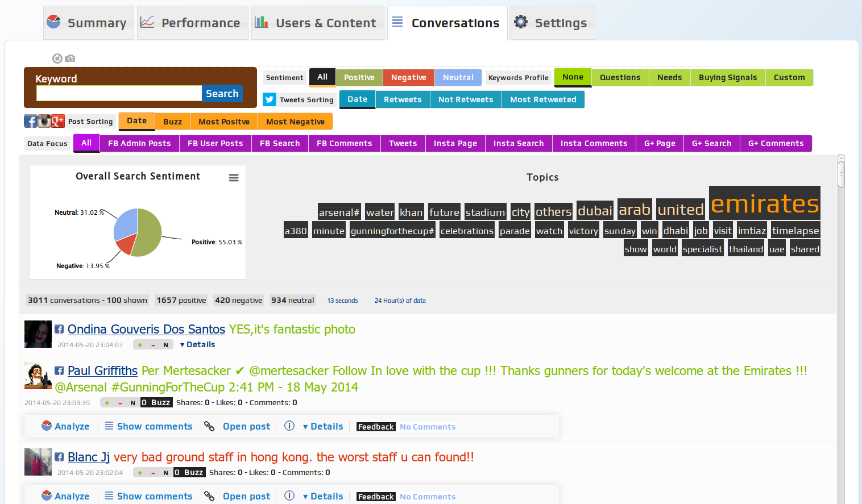Open the Settings tab

(x=553, y=23)
